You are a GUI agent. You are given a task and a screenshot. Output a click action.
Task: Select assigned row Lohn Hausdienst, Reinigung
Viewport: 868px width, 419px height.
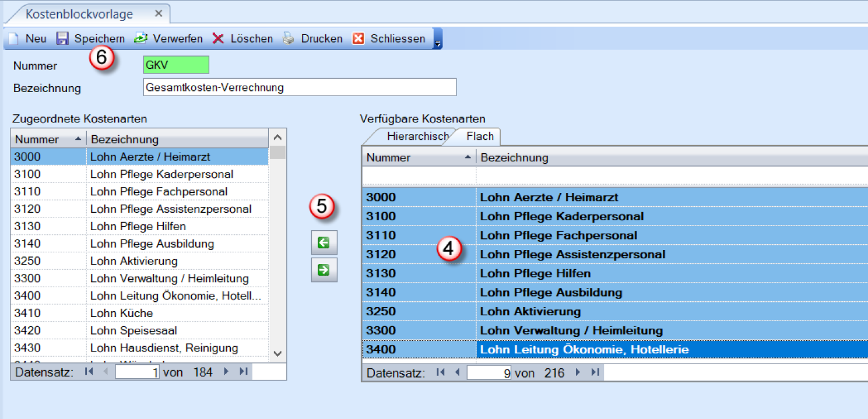(140, 348)
